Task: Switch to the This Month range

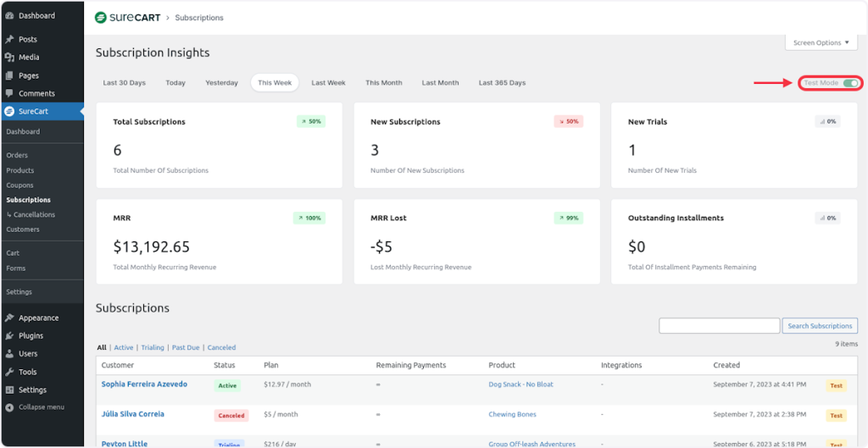Action: [383, 83]
